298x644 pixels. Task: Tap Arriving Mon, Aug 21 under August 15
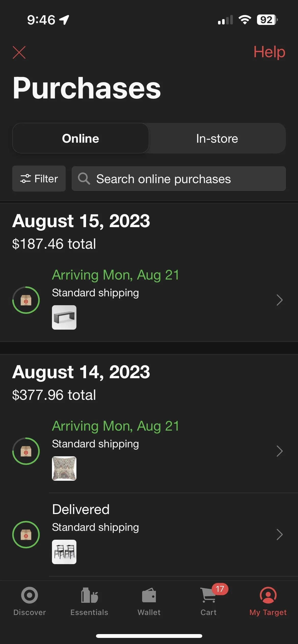point(116,275)
